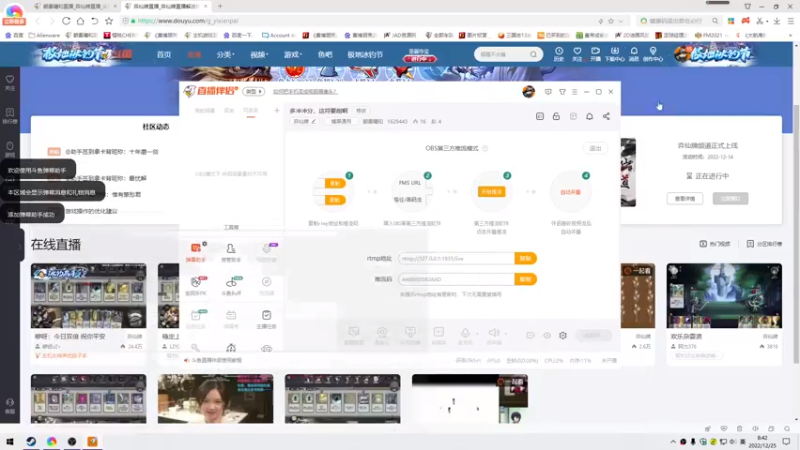Click the browser home button
This screenshot has width=800, height=450.
[x=80, y=21]
